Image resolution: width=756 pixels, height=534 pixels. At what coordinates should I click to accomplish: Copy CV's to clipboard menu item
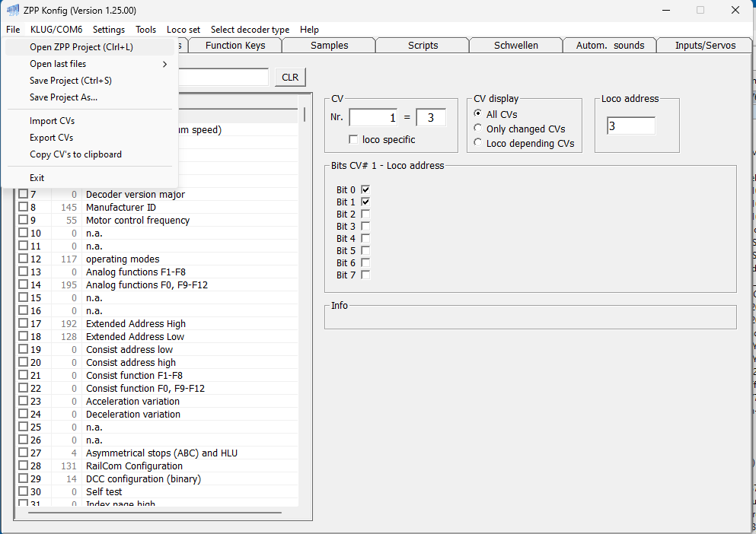pos(75,154)
